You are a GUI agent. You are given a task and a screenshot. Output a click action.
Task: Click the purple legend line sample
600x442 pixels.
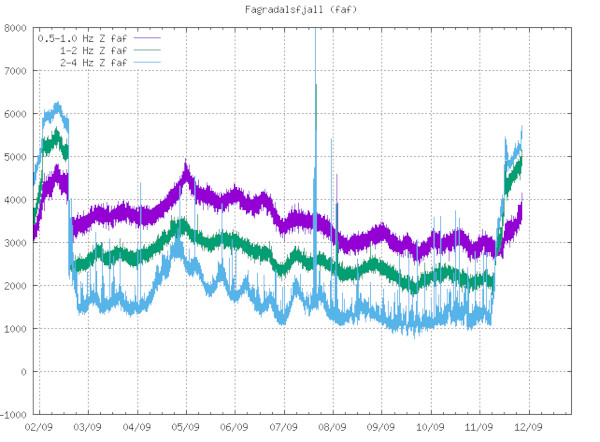click(x=146, y=38)
